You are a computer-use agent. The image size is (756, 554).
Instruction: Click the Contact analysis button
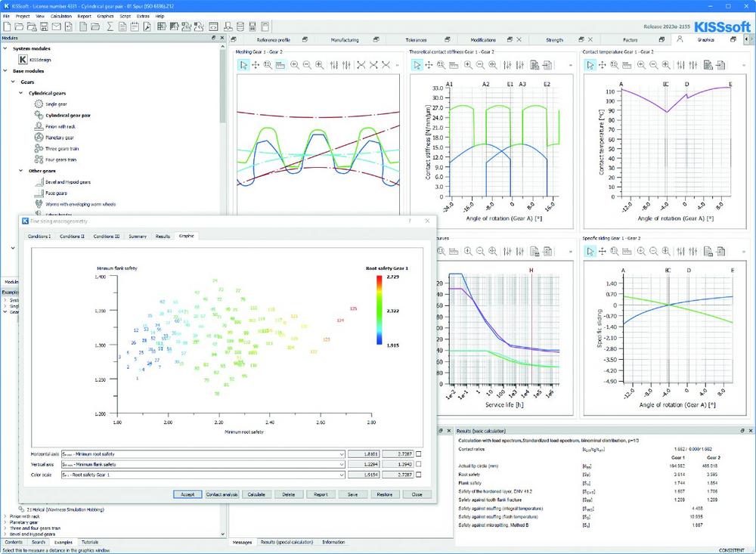(222, 494)
